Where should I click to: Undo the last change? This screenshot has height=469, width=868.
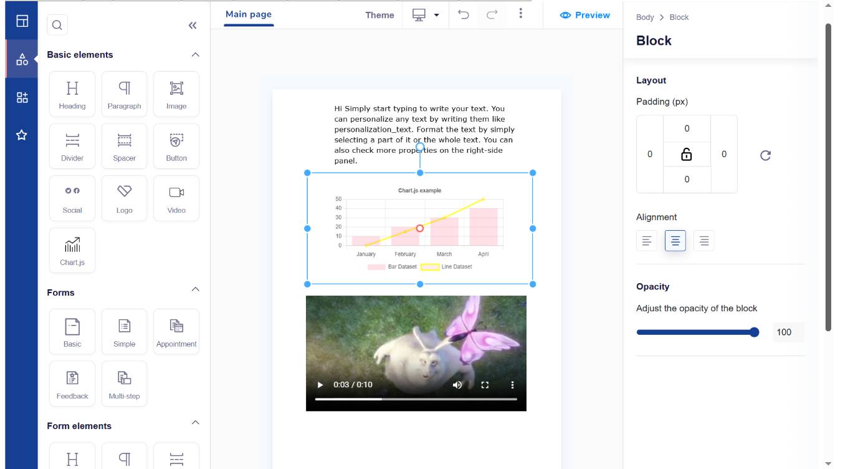[x=464, y=15]
